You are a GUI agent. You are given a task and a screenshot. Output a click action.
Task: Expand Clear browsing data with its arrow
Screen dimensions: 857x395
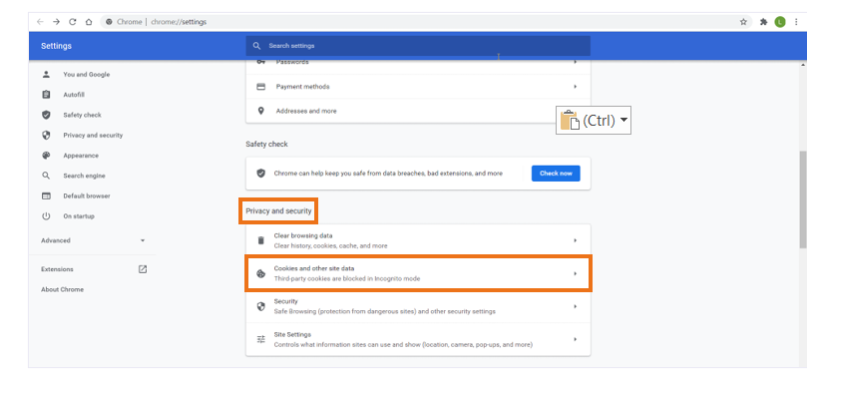pyautogui.click(x=575, y=240)
